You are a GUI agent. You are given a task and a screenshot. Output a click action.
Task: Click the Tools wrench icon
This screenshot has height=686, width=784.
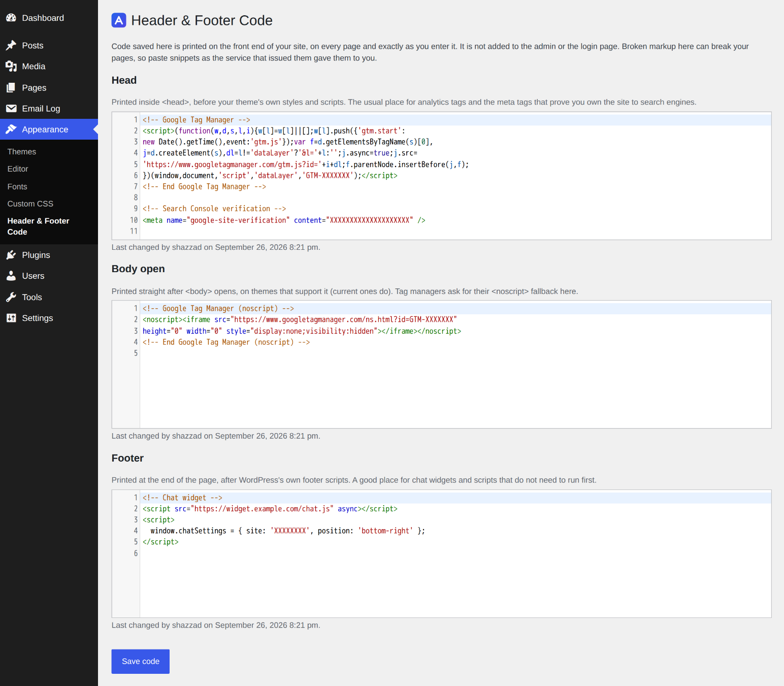(x=11, y=297)
